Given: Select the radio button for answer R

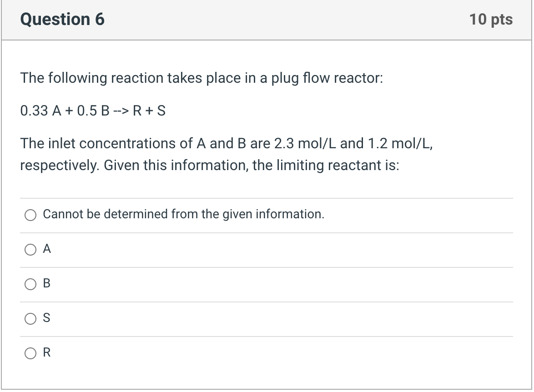Looking at the screenshot, I should [x=30, y=353].
